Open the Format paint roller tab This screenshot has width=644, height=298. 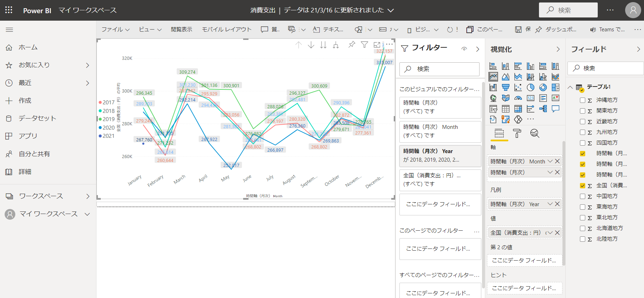coord(517,134)
